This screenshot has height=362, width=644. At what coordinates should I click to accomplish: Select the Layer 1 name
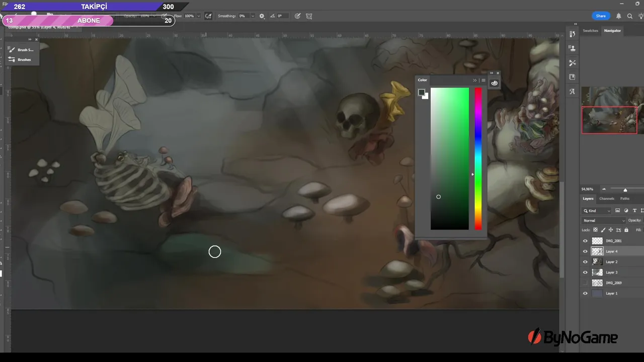[611, 293]
